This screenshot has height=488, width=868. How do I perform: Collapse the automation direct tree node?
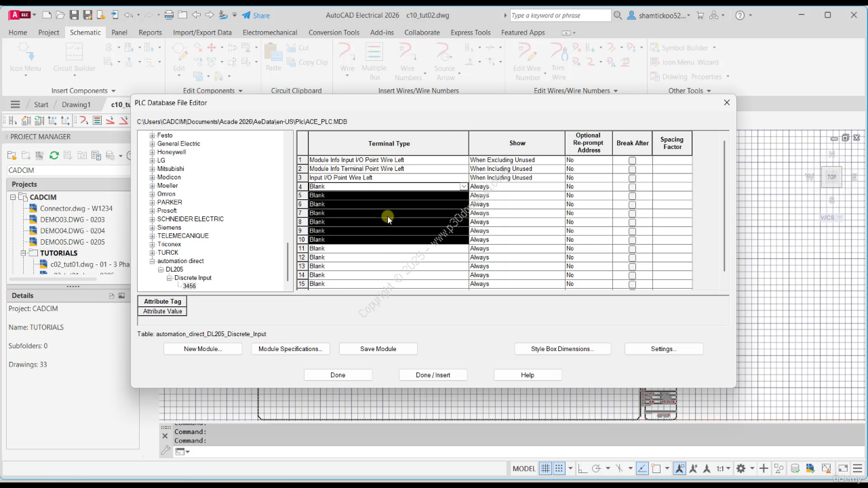[153, 261]
